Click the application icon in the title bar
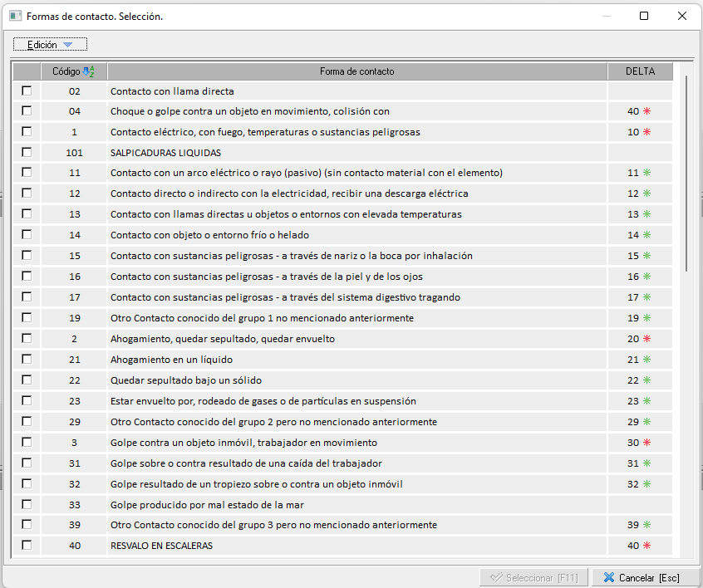This screenshot has height=588, width=703. 15,17
